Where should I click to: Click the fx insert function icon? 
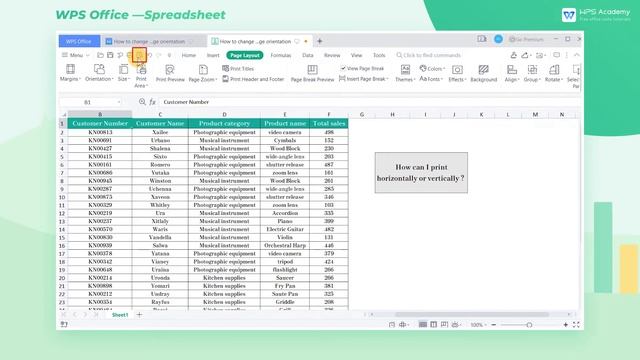tap(152, 102)
